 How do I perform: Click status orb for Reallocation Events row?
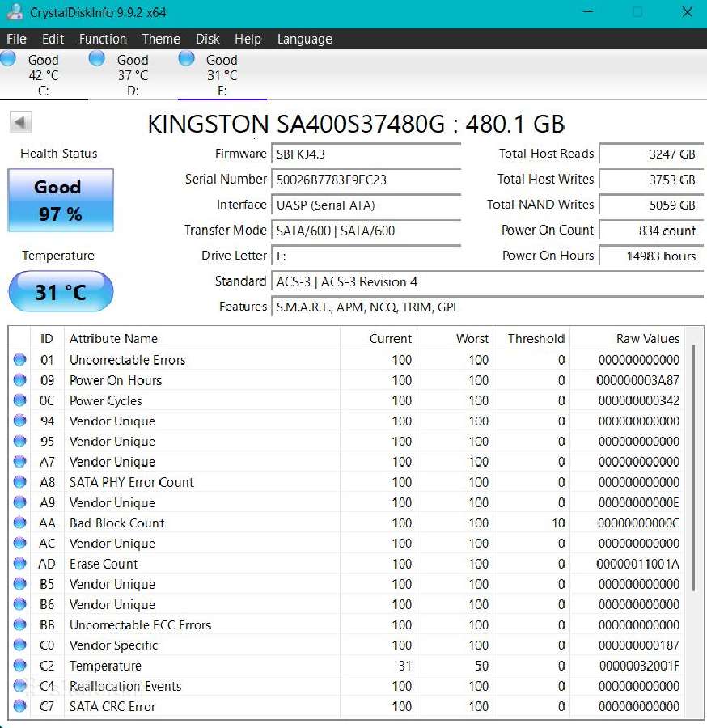click(20, 686)
